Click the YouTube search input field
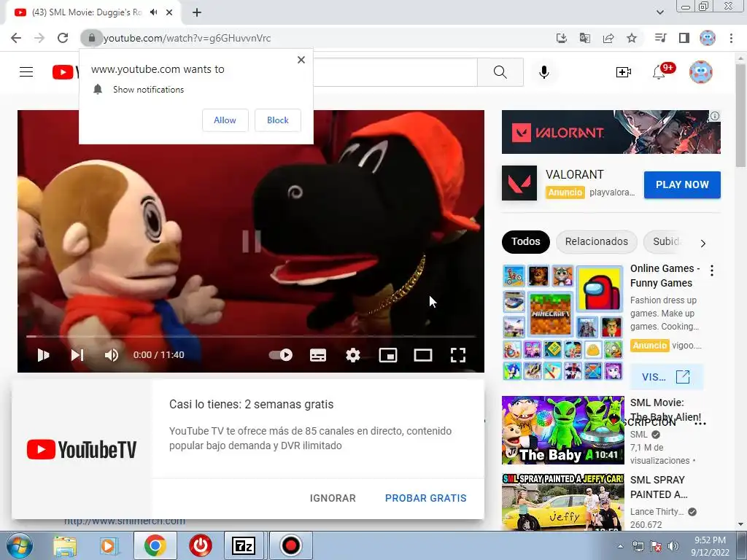Image resolution: width=747 pixels, height=560 pixels. pos(395,72)
